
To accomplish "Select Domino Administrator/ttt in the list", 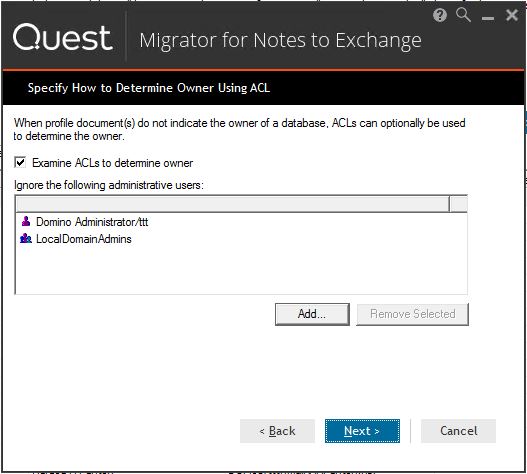I will coord(92,222).
